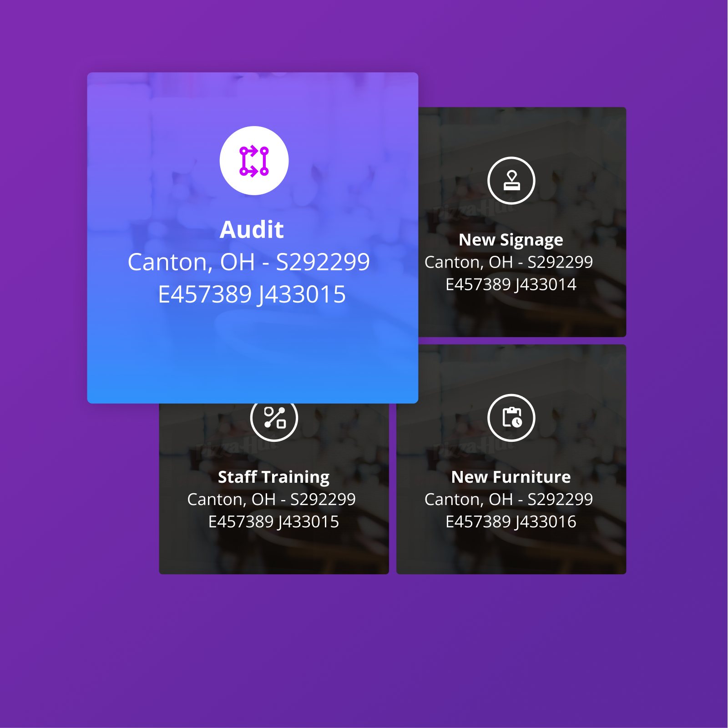Click Canton, OH - S292299 under New Signage
This screenshot has height=728, width=728.
coord(509,262)
